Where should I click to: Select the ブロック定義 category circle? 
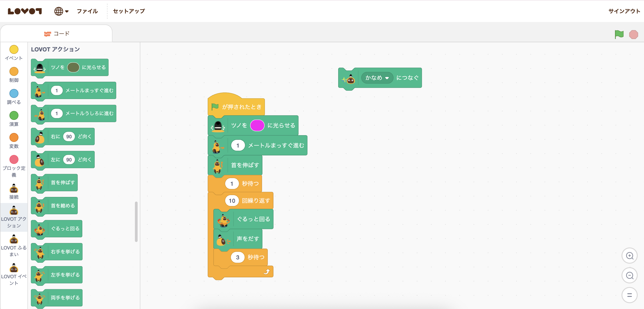[x=14, y=159]
